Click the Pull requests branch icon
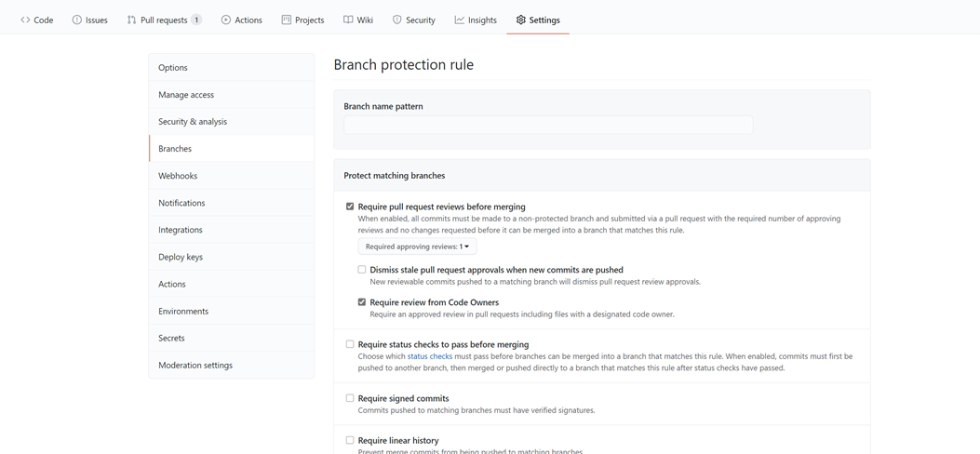 coord(131,20)
